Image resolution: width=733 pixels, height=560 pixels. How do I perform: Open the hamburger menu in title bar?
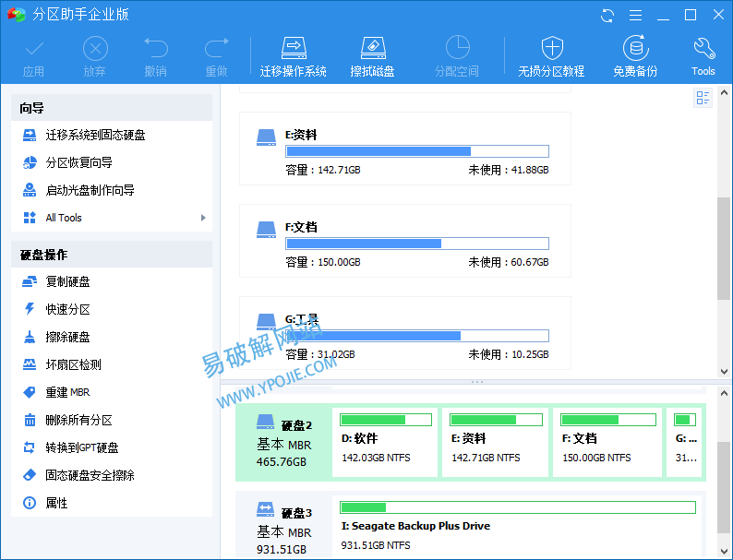[x=635, y=16]
